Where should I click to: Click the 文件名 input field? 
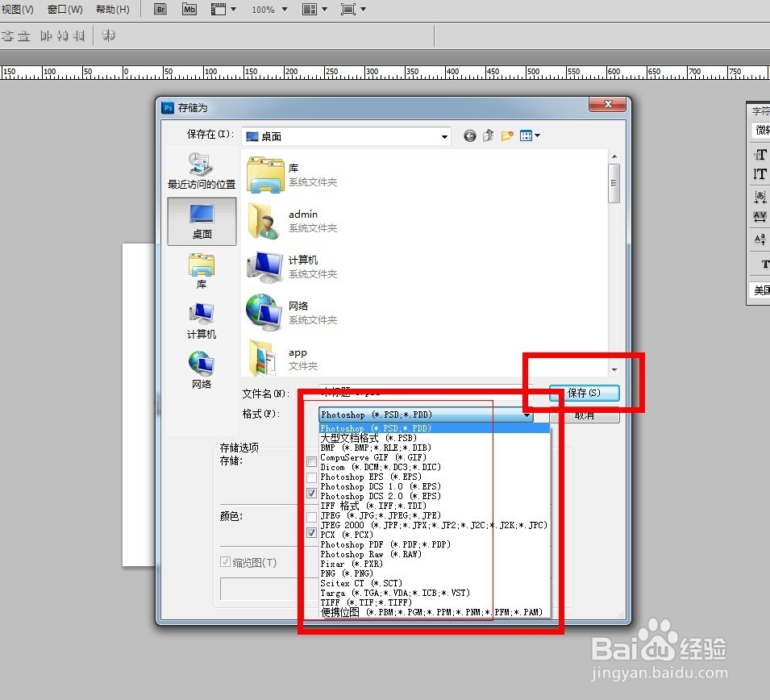tap(425, 393)
